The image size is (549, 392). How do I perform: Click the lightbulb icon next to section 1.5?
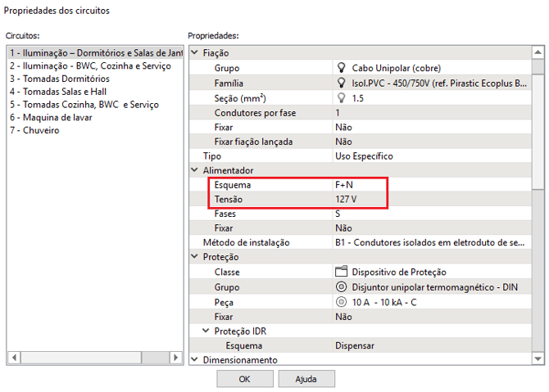(341, 97)
